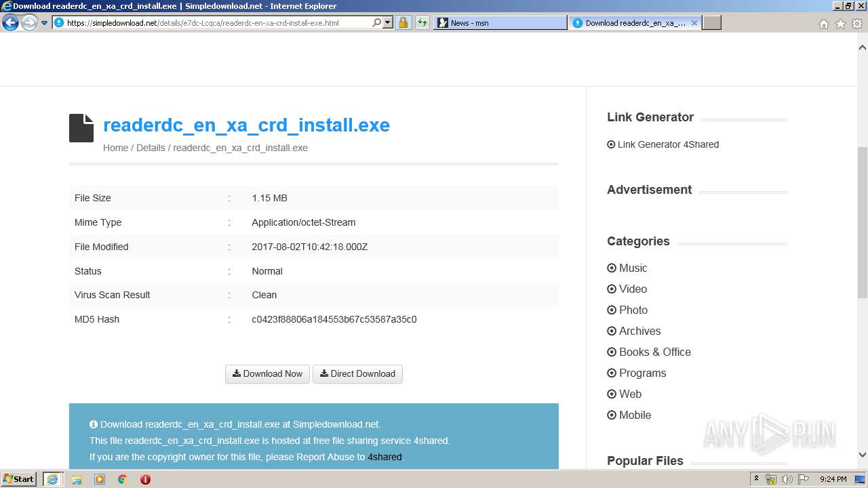The image size is (868, 488).
Task: Click the refresh page icon
Action: (x=422, y=23)
